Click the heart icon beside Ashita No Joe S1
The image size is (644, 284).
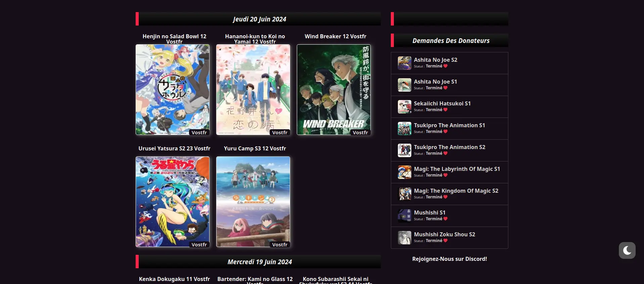(x=446, y=88)
